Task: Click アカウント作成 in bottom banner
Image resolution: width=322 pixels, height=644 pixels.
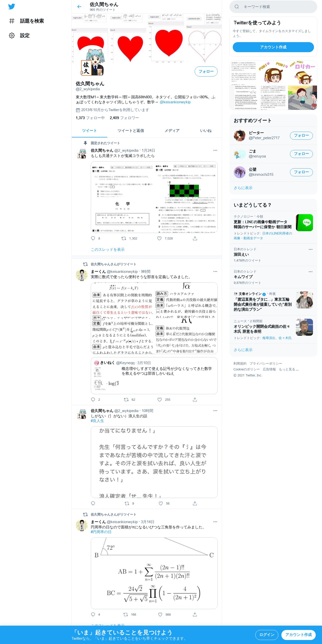Action: (x=298, y=635)
